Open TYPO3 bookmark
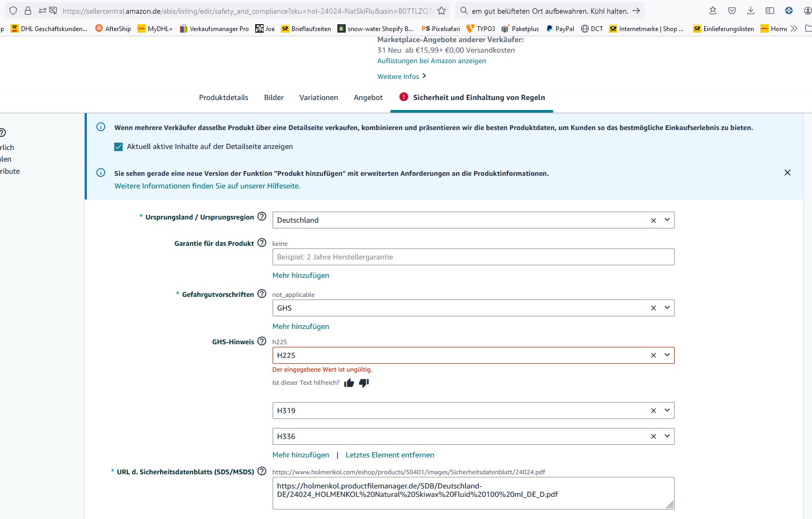The width and height of the screenshot is (812, 519). [x=481, y=28]
